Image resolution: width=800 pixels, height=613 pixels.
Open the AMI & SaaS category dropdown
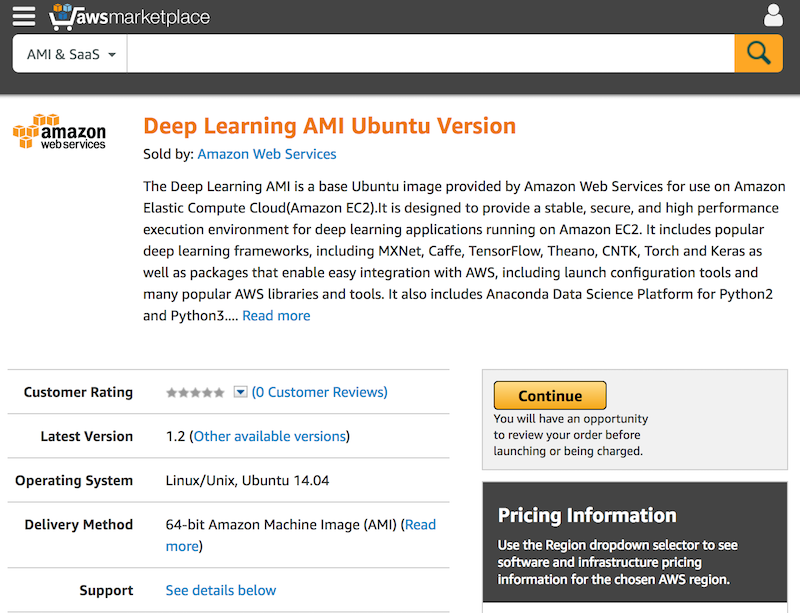point(70,54)
